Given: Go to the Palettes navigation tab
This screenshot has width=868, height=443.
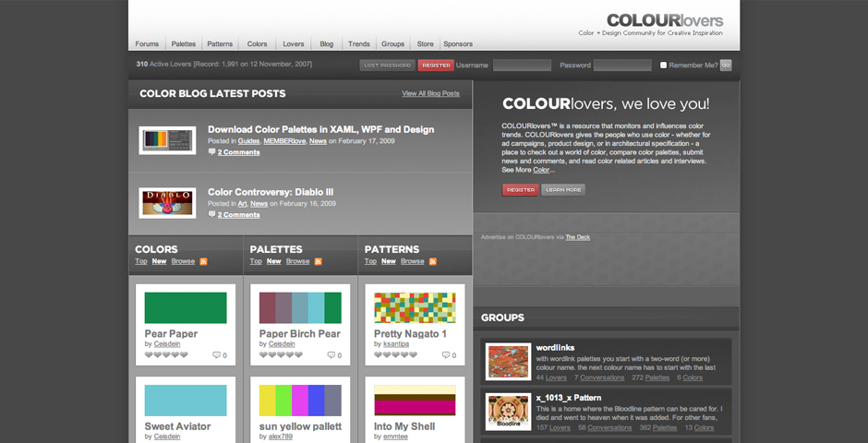Looking at the screenshot, I should click(x=183, y=43).
